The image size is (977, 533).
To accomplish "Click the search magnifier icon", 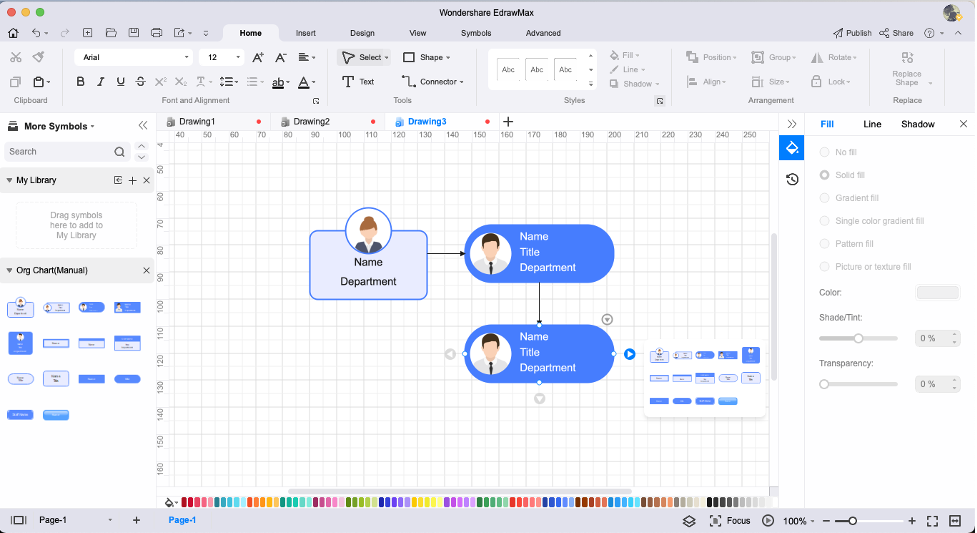I will click(x=120, y=151).
